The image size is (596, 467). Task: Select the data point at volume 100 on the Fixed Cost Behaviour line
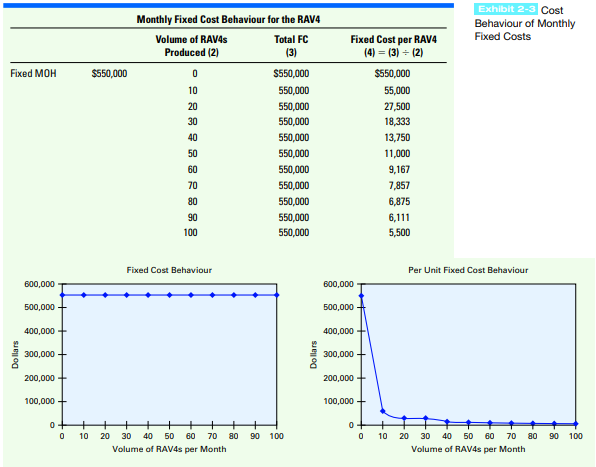(277, 295)
